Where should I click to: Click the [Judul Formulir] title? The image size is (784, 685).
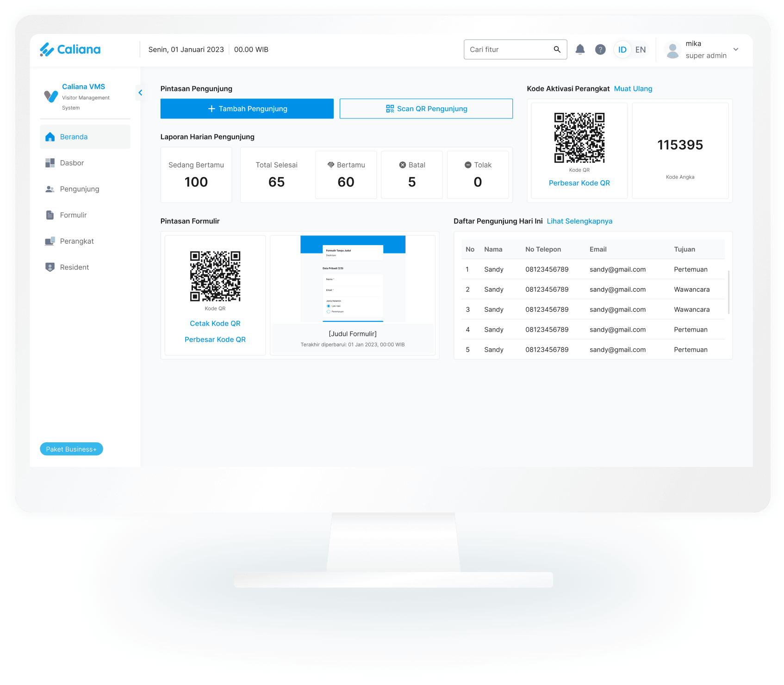[353, 334]
